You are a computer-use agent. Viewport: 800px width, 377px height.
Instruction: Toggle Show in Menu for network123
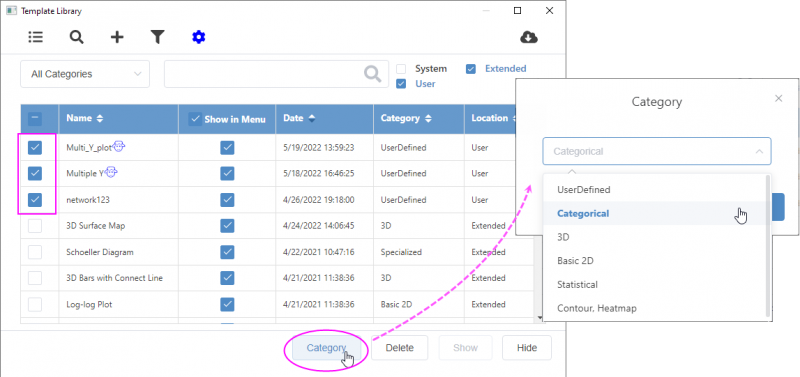point(227,200)
